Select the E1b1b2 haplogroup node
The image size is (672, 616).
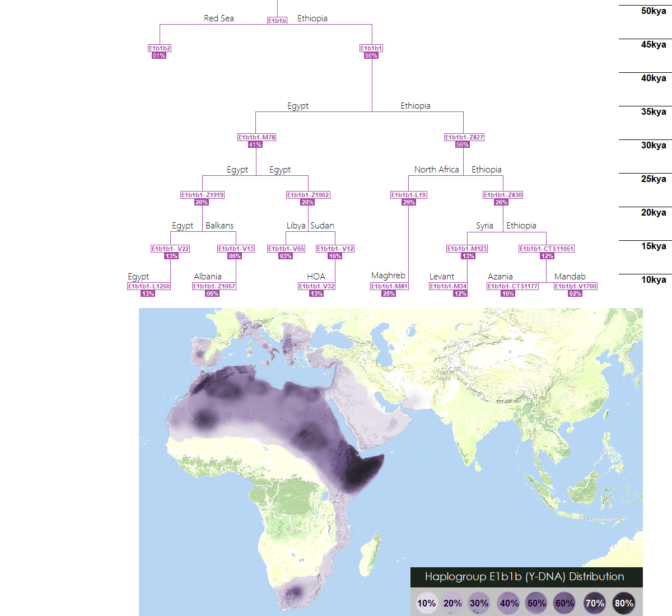point(160,48)
